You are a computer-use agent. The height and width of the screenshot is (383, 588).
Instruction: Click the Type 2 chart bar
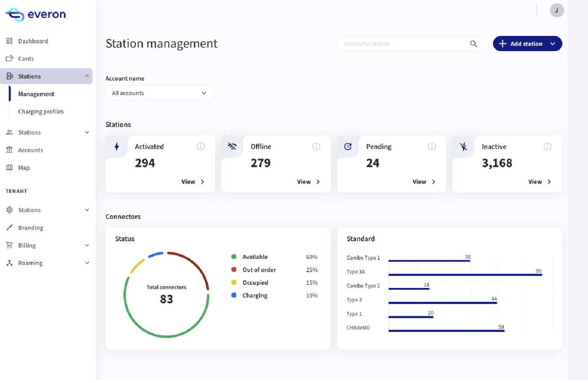coord(443,303)
